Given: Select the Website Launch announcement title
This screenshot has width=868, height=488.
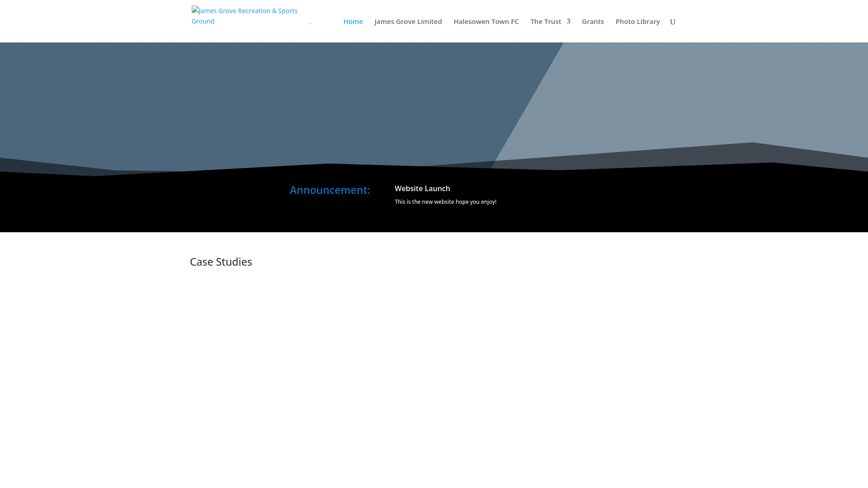Looking at the screenshot, I should coord(422,188).
